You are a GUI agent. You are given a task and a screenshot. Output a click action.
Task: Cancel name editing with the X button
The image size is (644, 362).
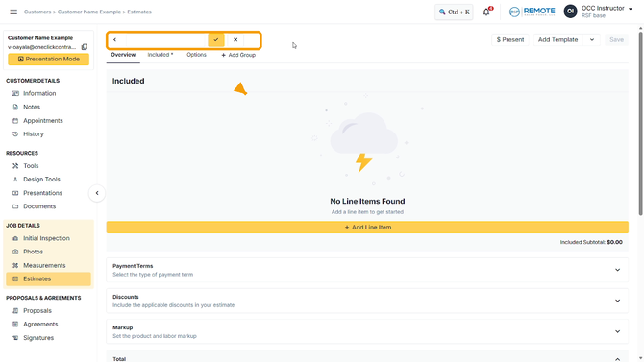point(235,39)
